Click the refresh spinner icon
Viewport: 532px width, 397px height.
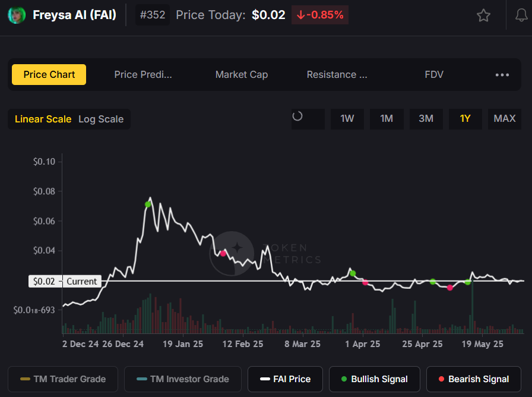pyautogui.click(x=297, y=116)
